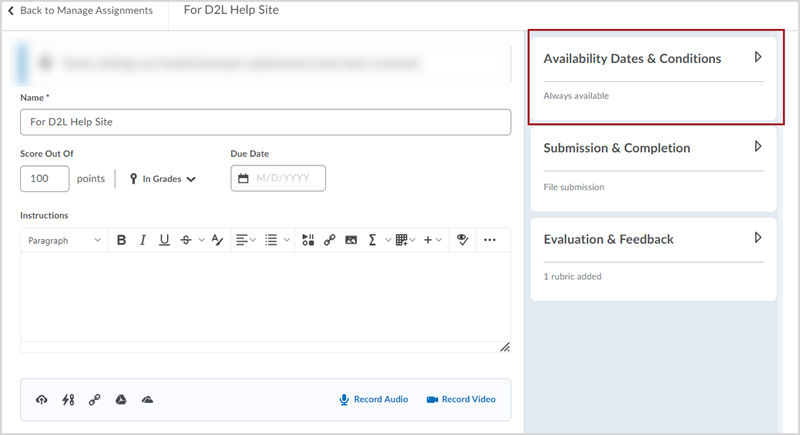Click the Name input field
Viewport: 800px width, 435px height.
(x=265, y=122)
